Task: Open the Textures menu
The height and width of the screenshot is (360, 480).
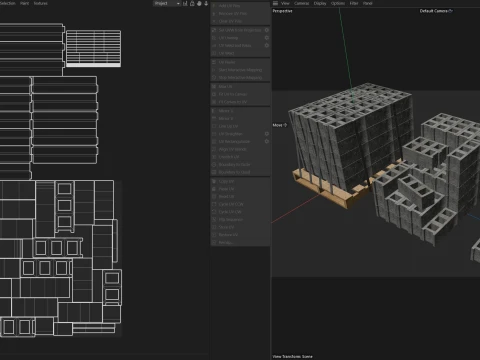Action: 41,3
